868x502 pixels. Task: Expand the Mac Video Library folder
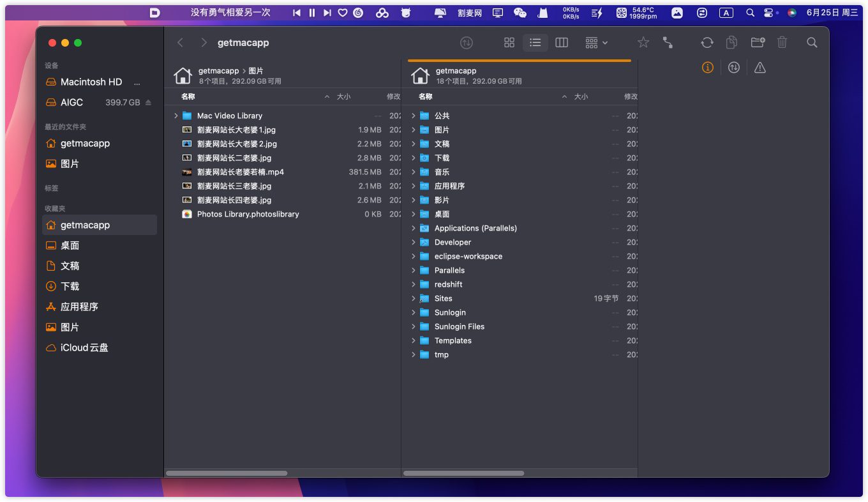coord(176,116)
